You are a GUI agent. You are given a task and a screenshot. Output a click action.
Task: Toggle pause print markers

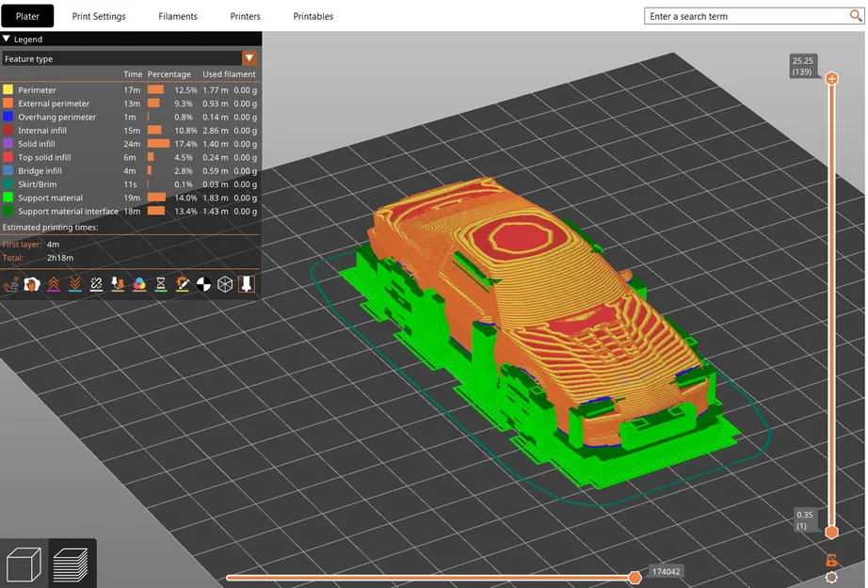[160, 284]
